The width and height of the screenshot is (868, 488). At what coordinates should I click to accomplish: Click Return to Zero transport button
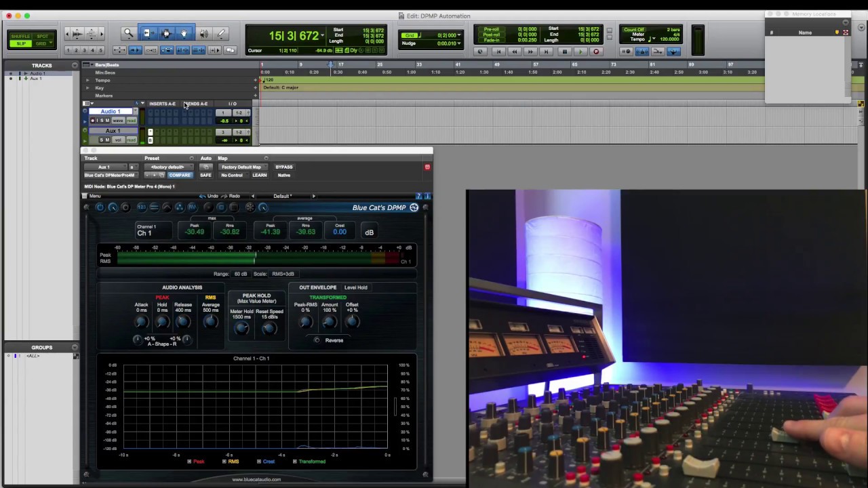(x=498, y=52)
